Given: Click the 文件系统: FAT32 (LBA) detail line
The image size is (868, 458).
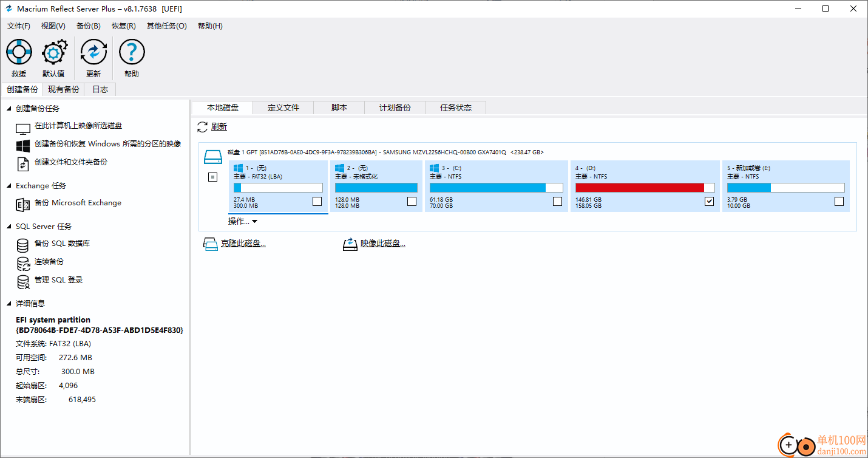Looking at the screenshot, I should (x=53, y=344).
